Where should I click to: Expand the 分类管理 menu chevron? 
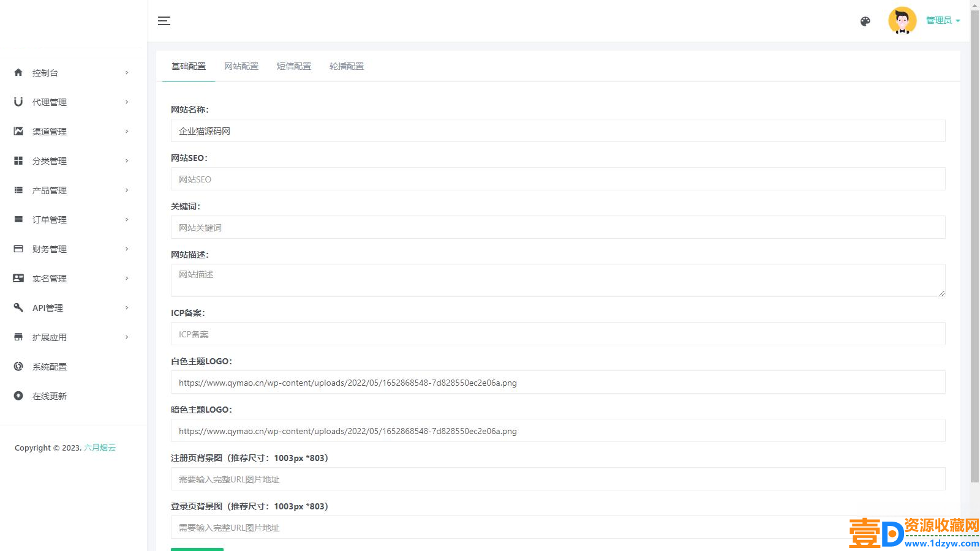point(127,161)
